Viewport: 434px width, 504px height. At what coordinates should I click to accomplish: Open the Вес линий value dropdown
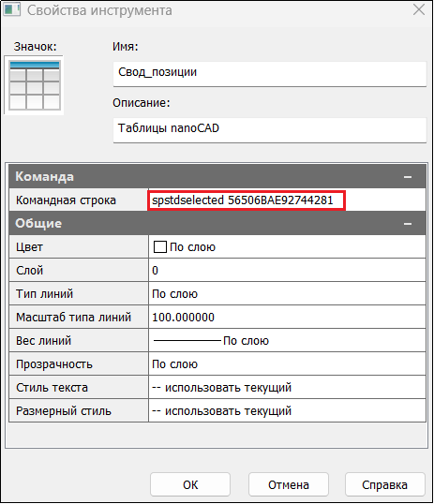[287, 341]
